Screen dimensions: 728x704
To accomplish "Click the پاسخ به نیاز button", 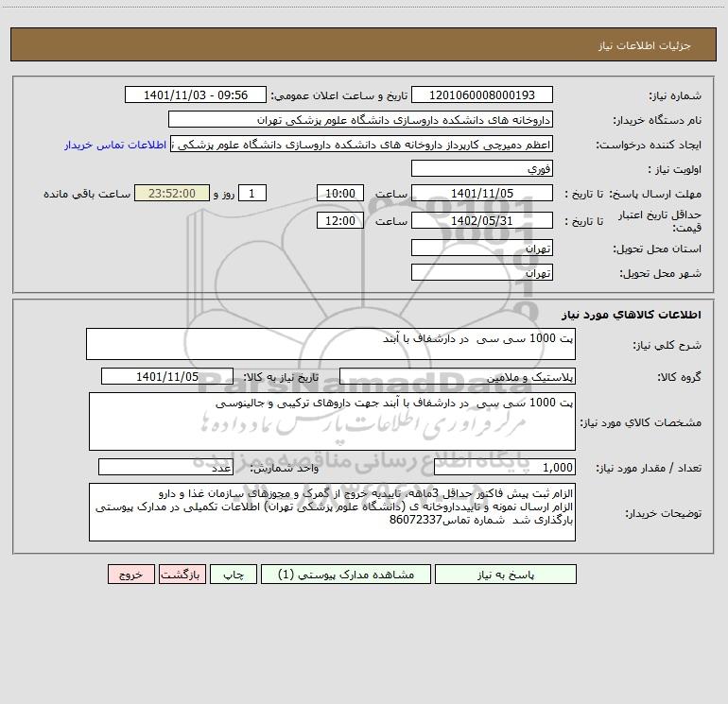I will click(x=505, y=574).
